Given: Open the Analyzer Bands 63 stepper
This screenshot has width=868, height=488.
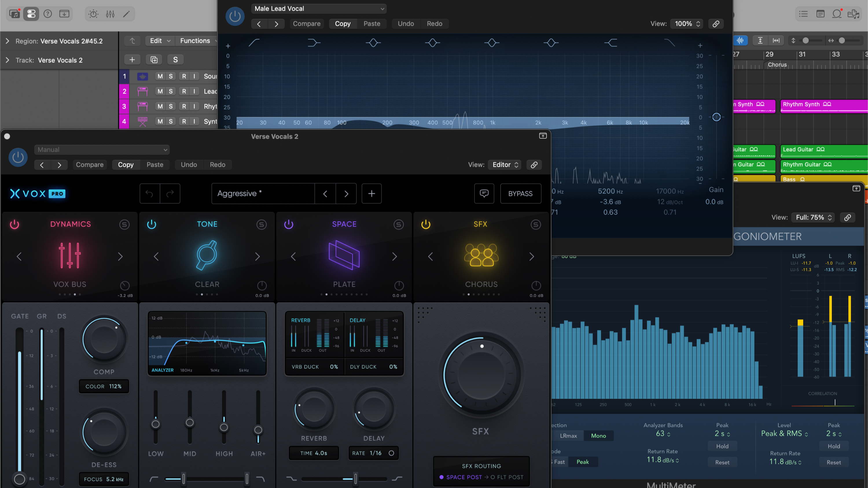Looking at the screenshot, I should coord(663,434).
